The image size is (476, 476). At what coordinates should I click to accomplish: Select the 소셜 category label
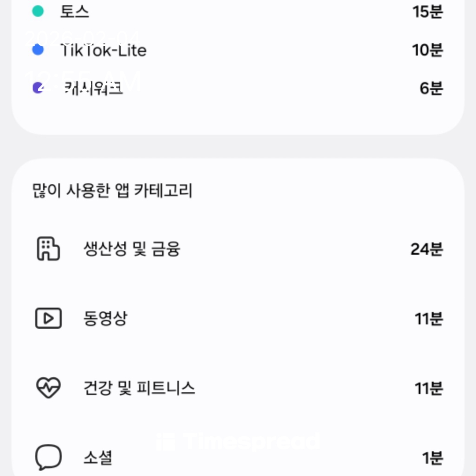coord(98,457)
